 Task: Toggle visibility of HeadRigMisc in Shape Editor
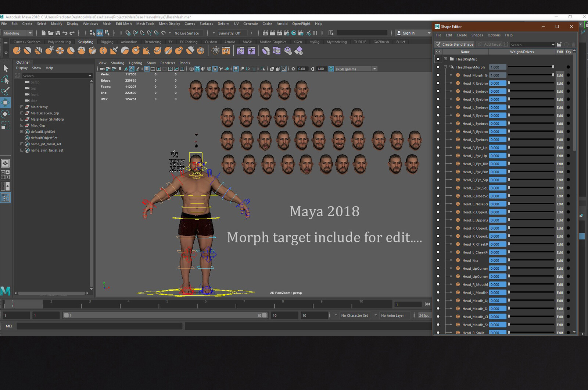click(438, 59)
